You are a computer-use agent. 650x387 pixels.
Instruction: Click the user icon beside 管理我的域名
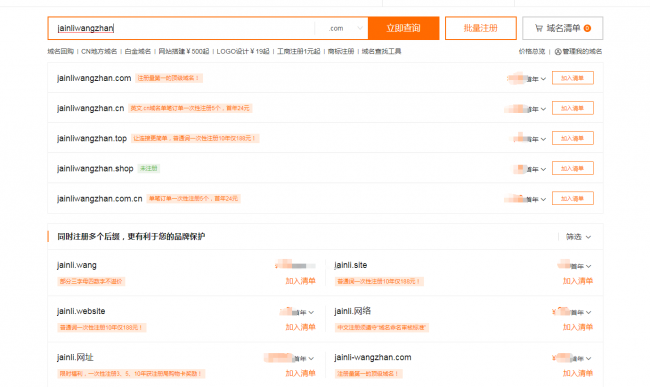click(x=558, y=51)
